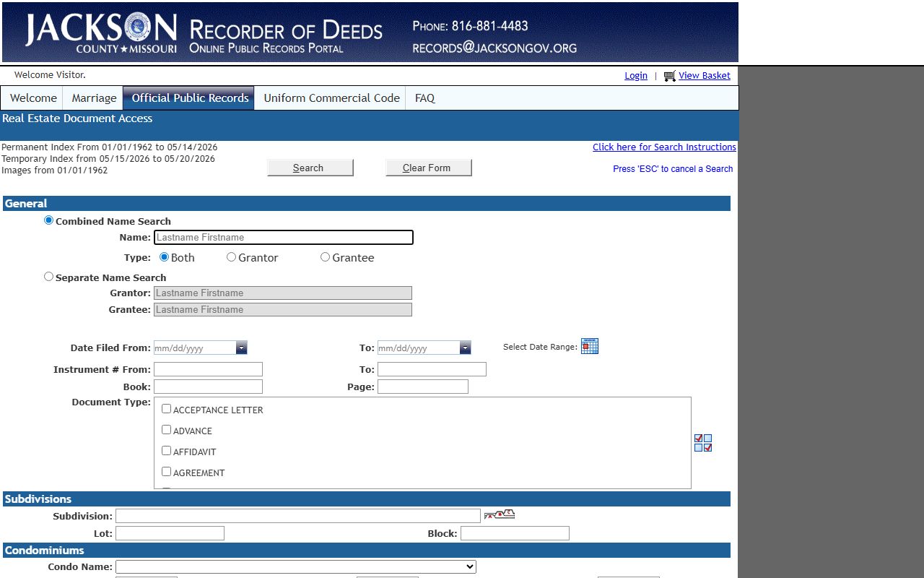Viewport: 924px width, 578px height.
Task: Open the FAQ tab
Action: tap(424, 98)
